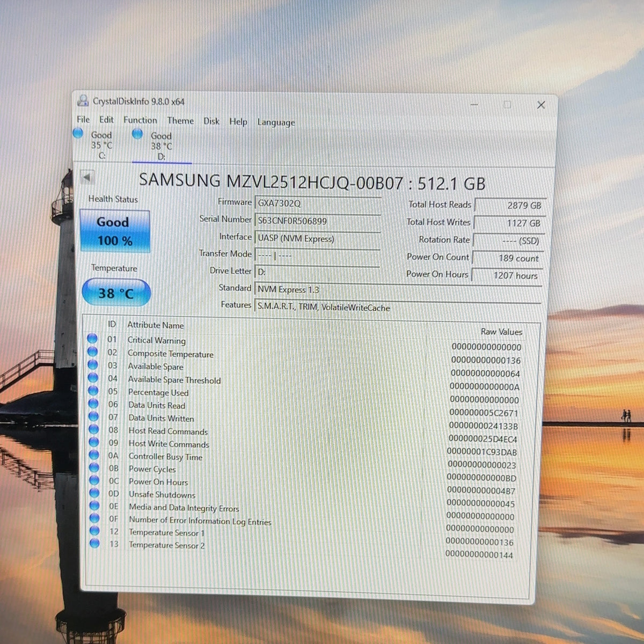Click status circle for Controller Busy Time row
Screen dimensions: 644x644
[x=94, y=455]
